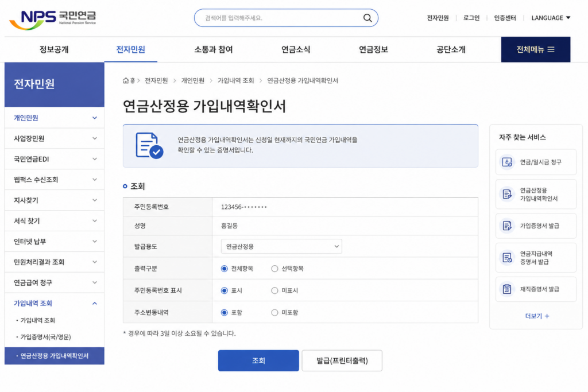Open 연금산정용 가입내역확인서 sidebar sub-item
The image size is (588, 392).
click(55, 356)
